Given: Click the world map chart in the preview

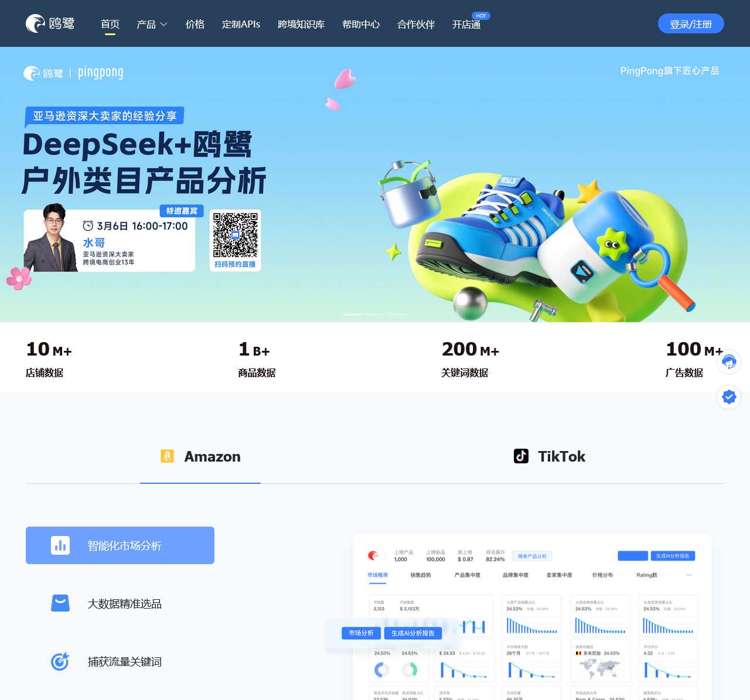Looking at the screenshot, I should [x=599, y=668].
